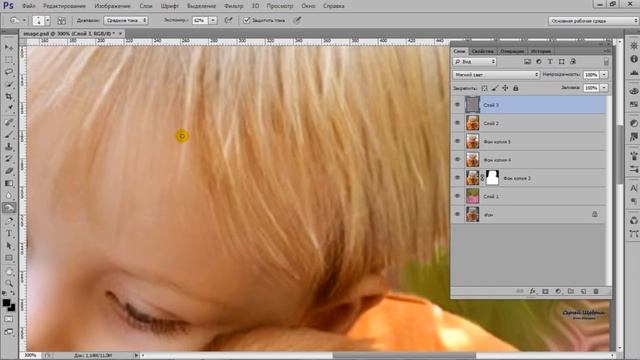The width and height of the screenshot is (640, 360).
Task: Open the Exposure slider dropdown
Action: pos(213,20)
